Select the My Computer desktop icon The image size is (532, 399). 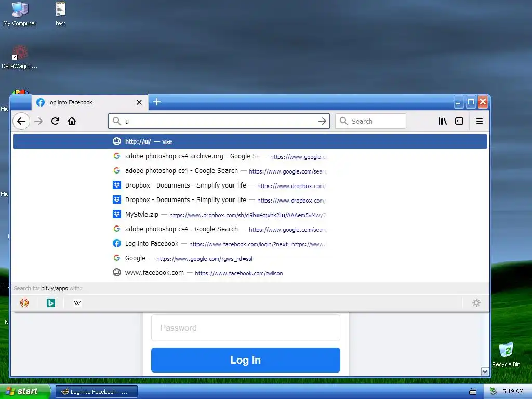coord(20,14)
